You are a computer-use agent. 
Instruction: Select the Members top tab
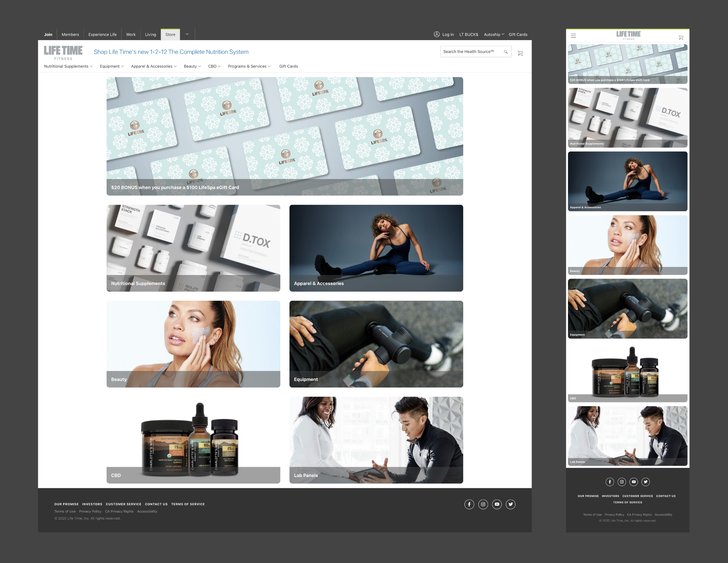(70, 35)
